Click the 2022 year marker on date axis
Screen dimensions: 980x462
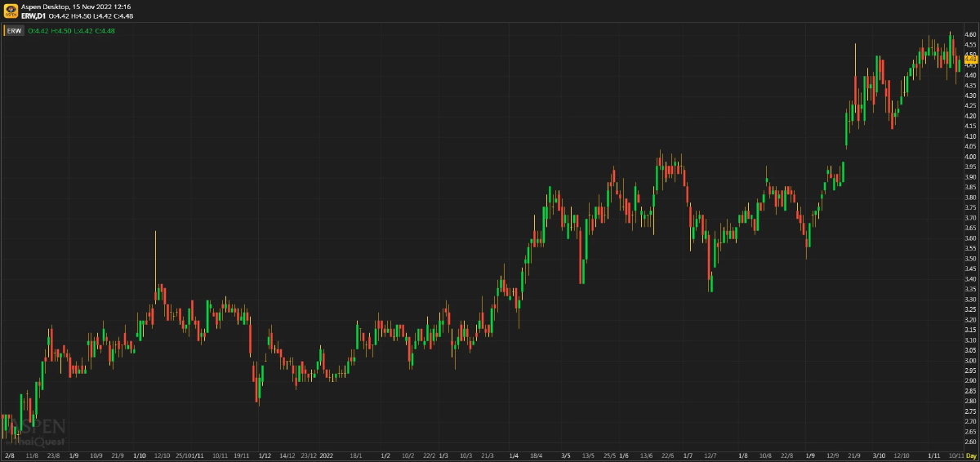click(x=327, y=455)
